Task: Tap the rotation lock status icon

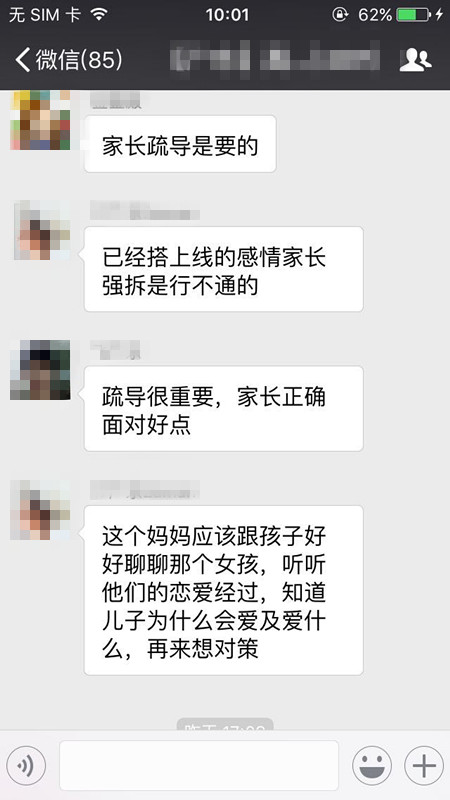Action: point(340,14)
